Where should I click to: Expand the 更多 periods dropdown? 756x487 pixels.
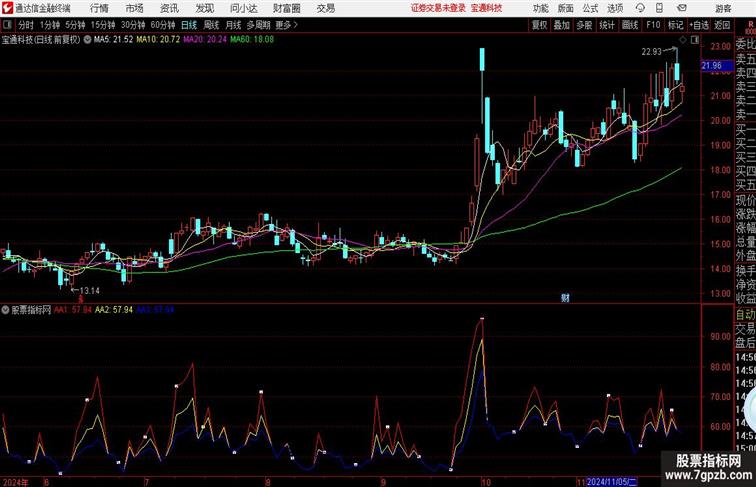pyautogui.click(x=286, y=25)
